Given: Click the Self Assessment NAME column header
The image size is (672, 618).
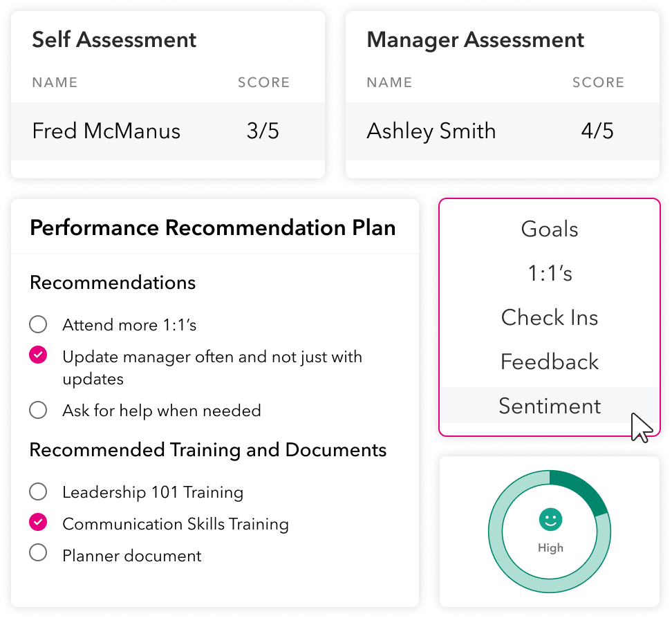Looking at the screenshot, I should 55,83.
